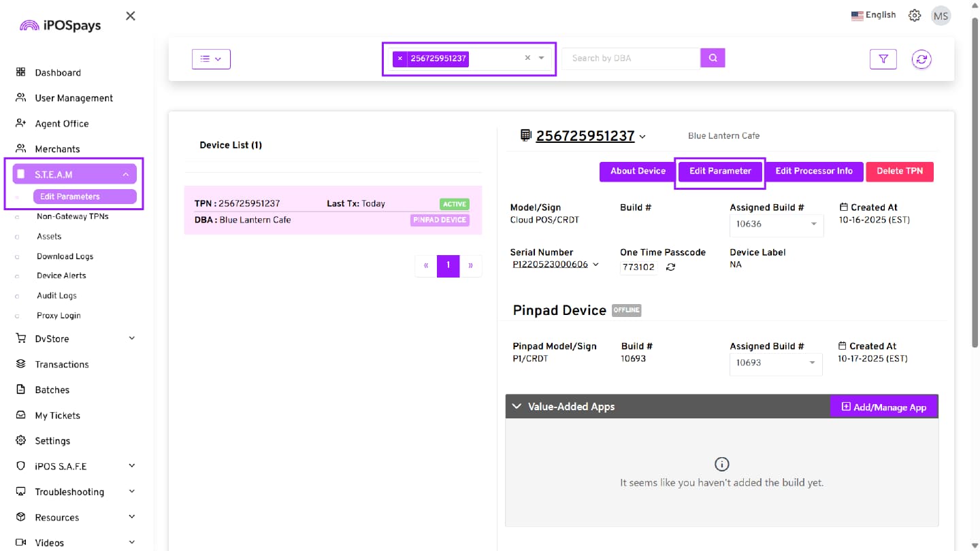
Task: Open Transactions in the sidebar
Action: click(x=61, y=365)
